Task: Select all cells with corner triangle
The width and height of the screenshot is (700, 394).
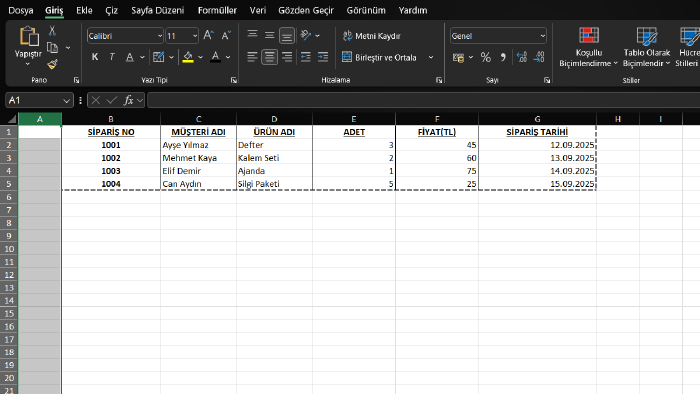Action: tap(12, 119)
